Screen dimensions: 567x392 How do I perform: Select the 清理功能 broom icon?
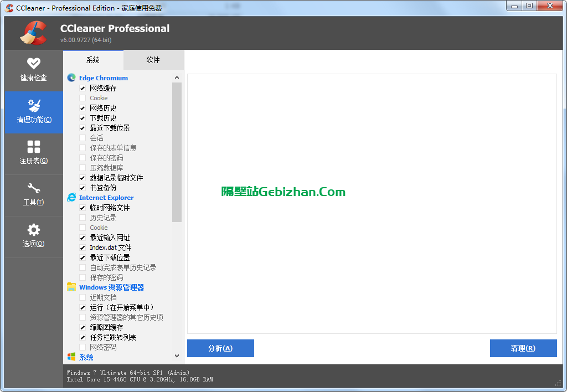[x=34, y=105]
